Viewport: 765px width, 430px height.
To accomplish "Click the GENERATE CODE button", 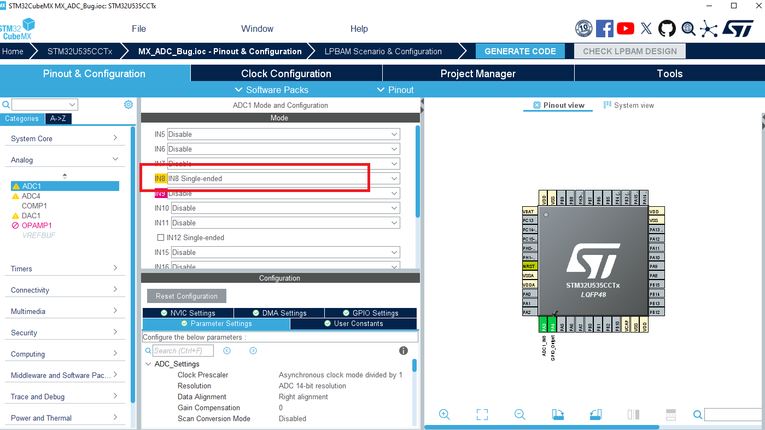I will [520, 51].
